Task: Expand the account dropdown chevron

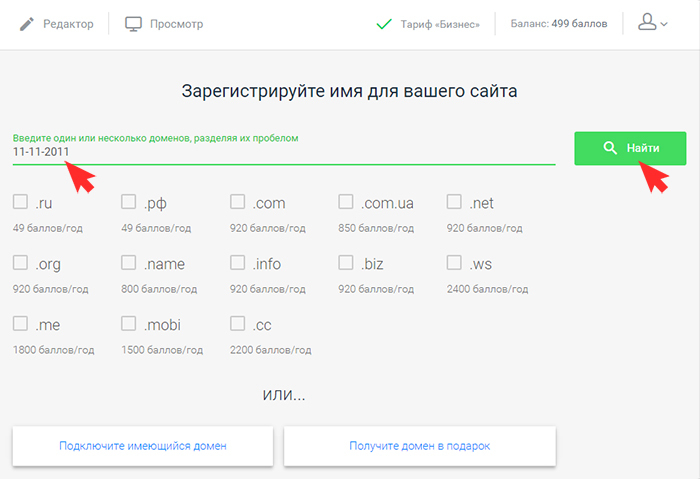Action: [x=664, y=24]
